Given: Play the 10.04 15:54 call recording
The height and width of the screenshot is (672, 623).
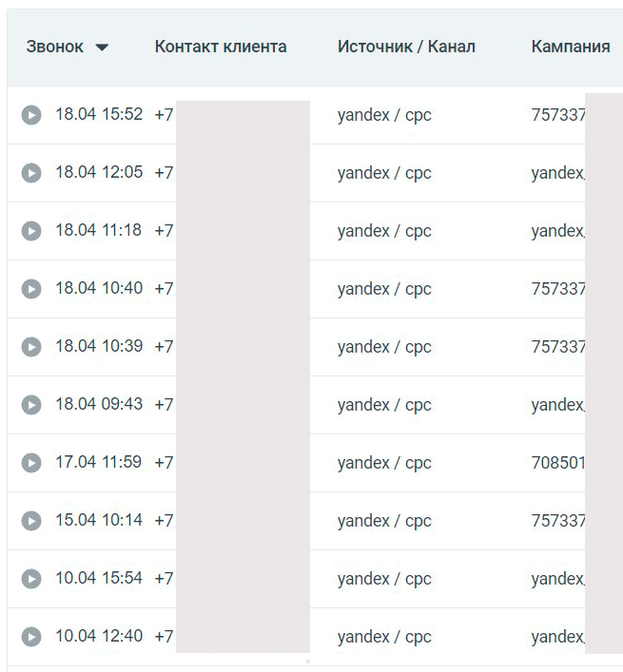Looking at the screenshot, I should click(31, 579).
